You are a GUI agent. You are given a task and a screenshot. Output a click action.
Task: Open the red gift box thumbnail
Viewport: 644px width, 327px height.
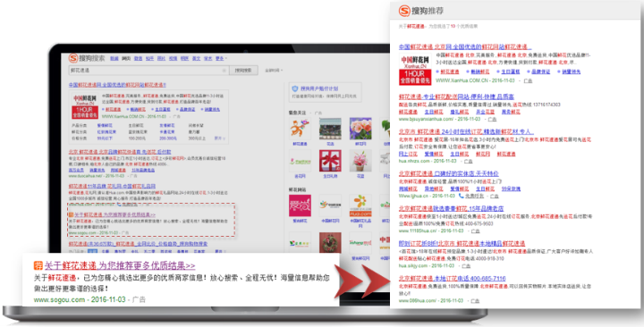click(330, 161)
